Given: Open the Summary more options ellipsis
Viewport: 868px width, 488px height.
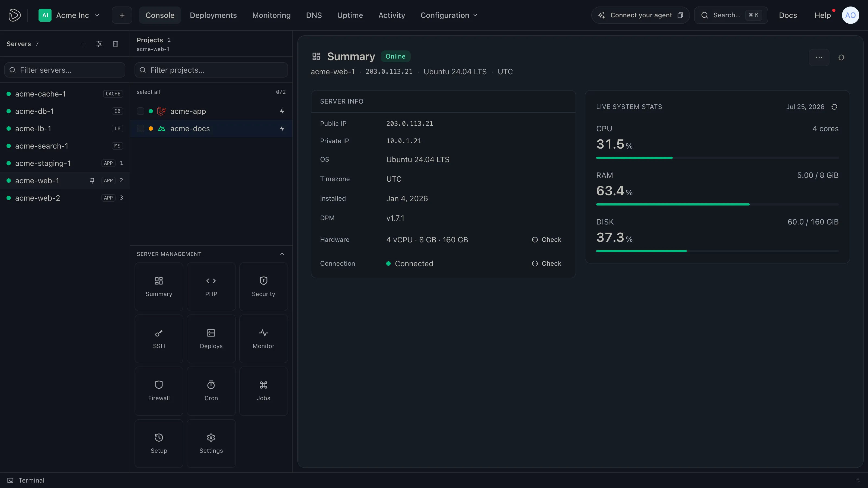Looking at the screenshot, I should click(819, 57).
